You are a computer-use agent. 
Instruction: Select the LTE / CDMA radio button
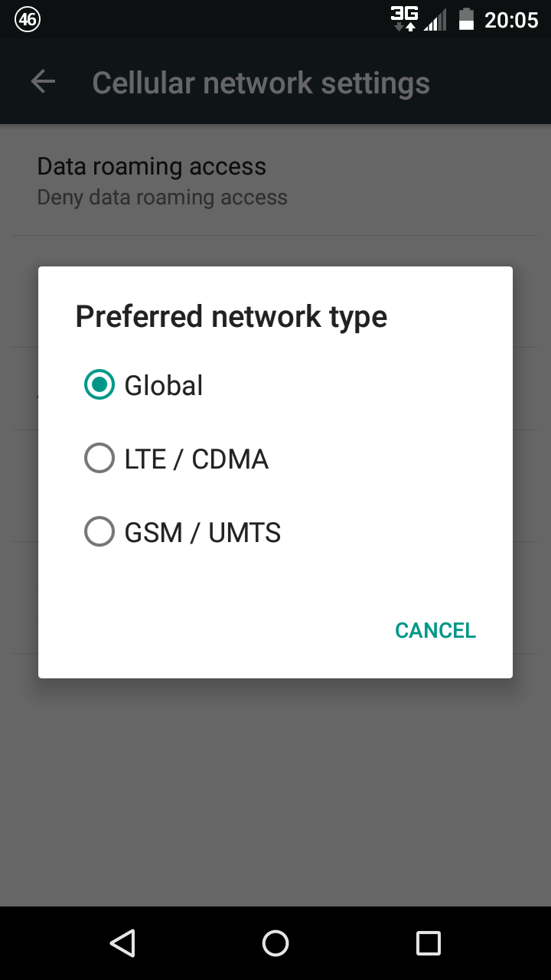(99, 459)
